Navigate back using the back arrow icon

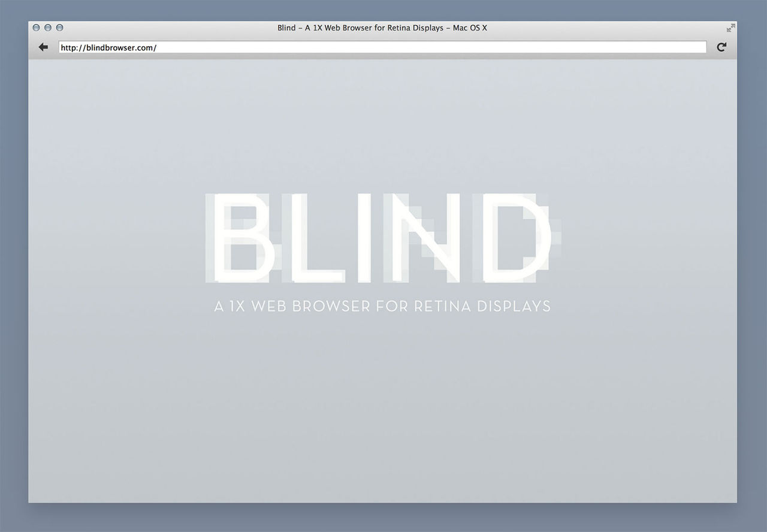[x=43, y=47]
